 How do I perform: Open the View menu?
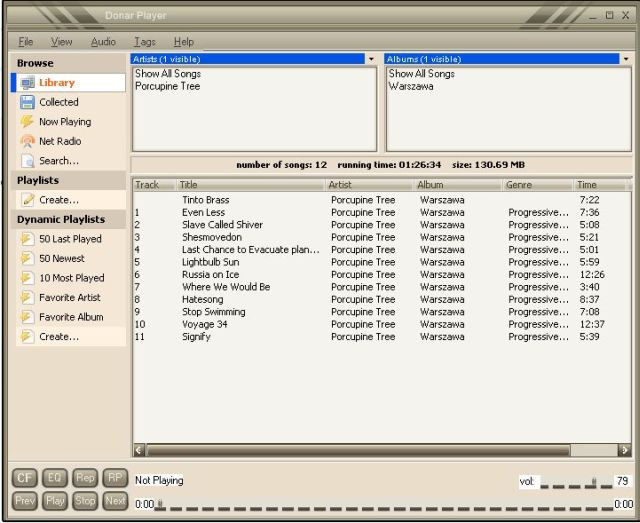pos(62,42)
